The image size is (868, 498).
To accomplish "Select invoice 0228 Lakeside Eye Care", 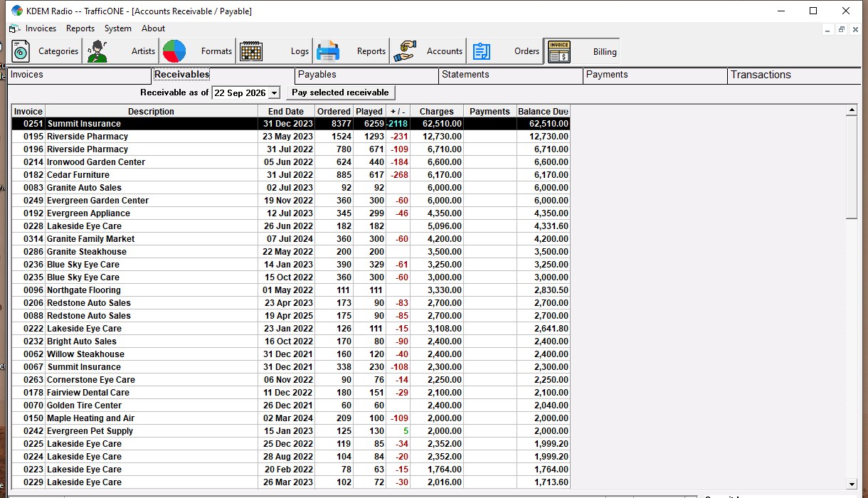I will (290, 226).
